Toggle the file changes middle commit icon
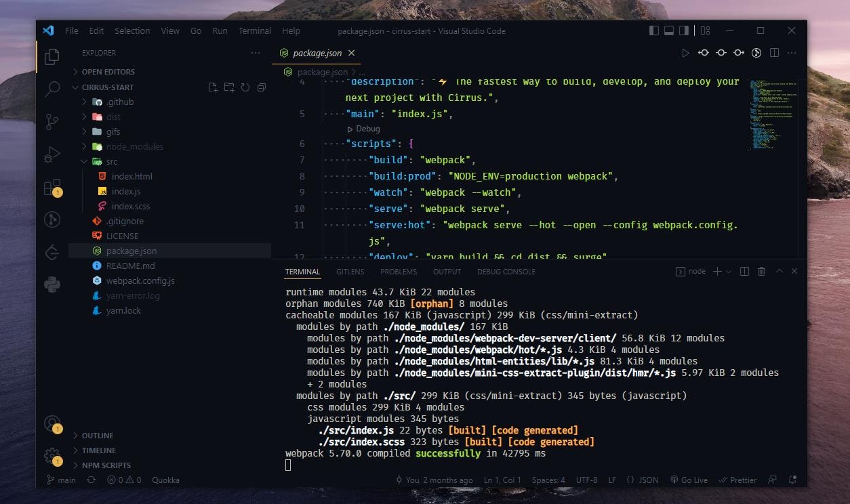The width and height of the screenshot is (850, 504). click(x=721, y=53)
